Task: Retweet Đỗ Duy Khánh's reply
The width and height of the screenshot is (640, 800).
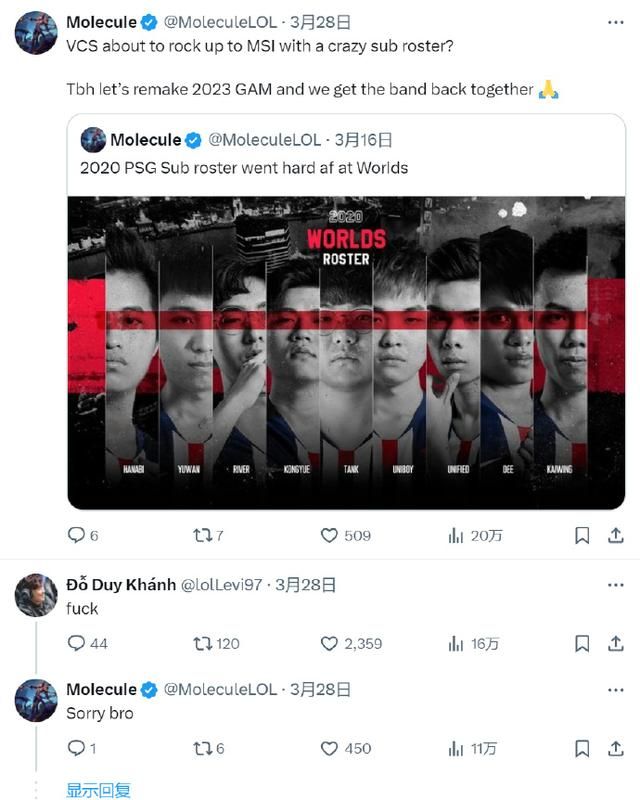Action: point(202,643)
